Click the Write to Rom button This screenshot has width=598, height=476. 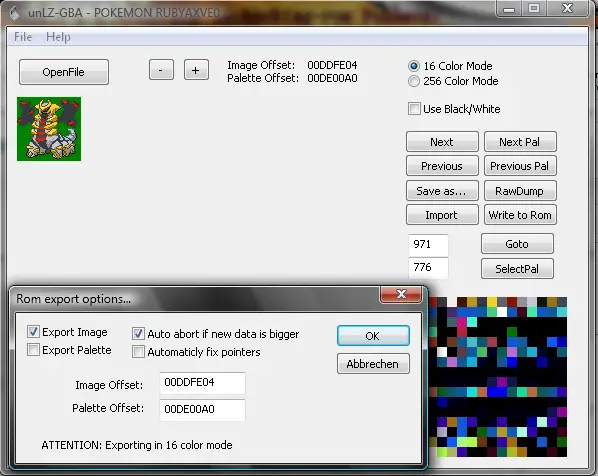[520, 215]
